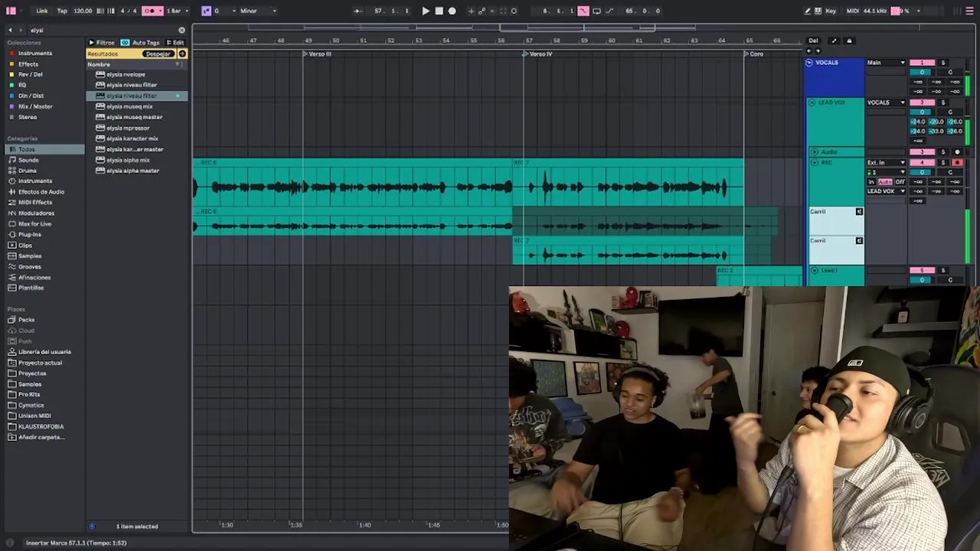
Task: Click the Play button in transport
Action: click(426, 11)
